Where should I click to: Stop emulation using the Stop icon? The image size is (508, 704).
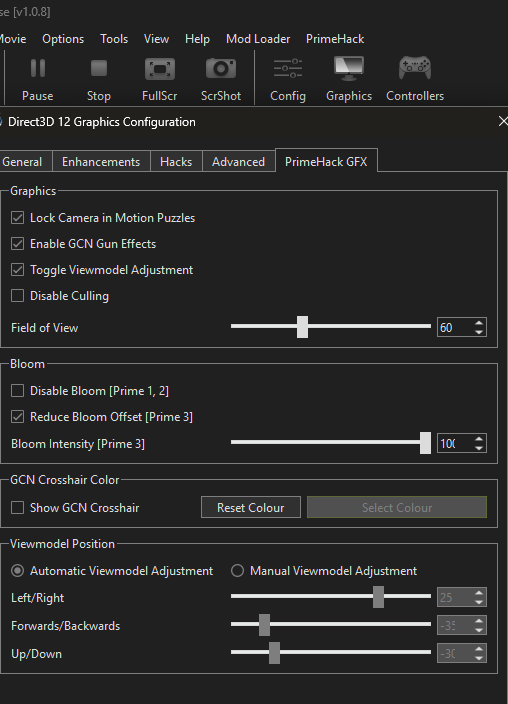coord(99,69)
